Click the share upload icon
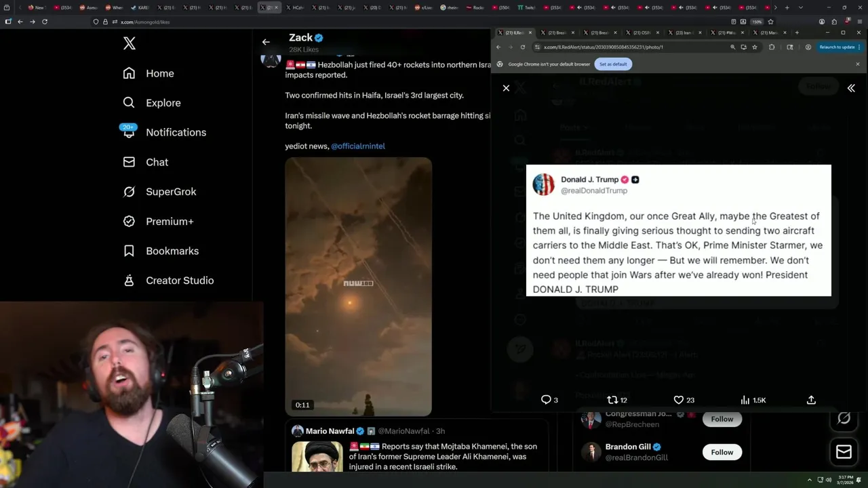 tap(811, 400)
